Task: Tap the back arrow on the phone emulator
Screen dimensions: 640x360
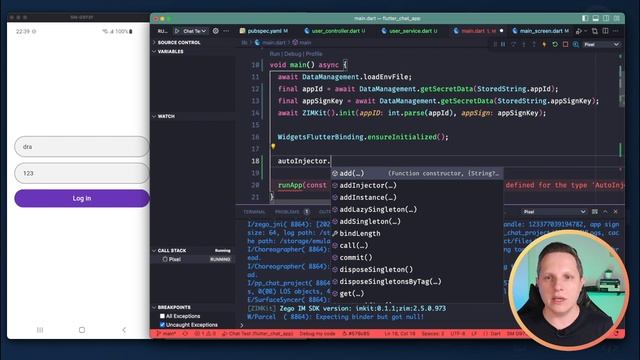Action: coord(124,330)
